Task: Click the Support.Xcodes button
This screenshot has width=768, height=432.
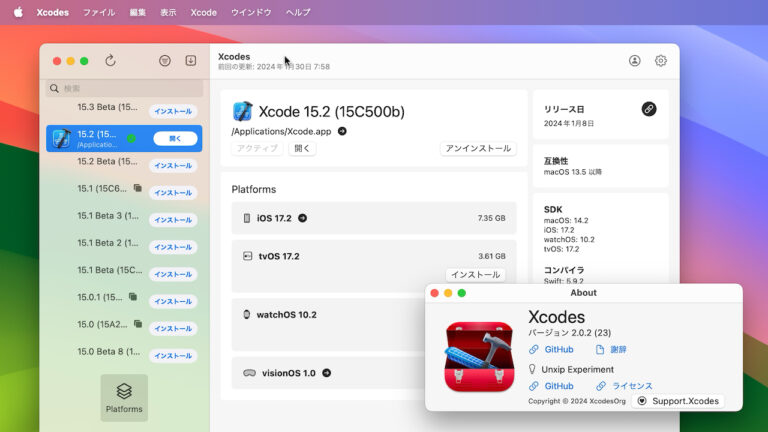Action: click(x=678, y=401)
